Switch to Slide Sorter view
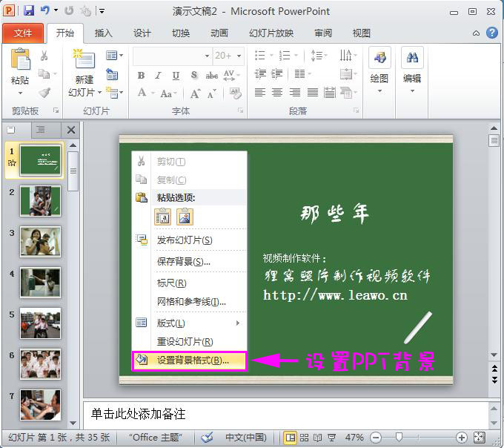This screenshot has height=448, width=504. (x=304, y=438)
